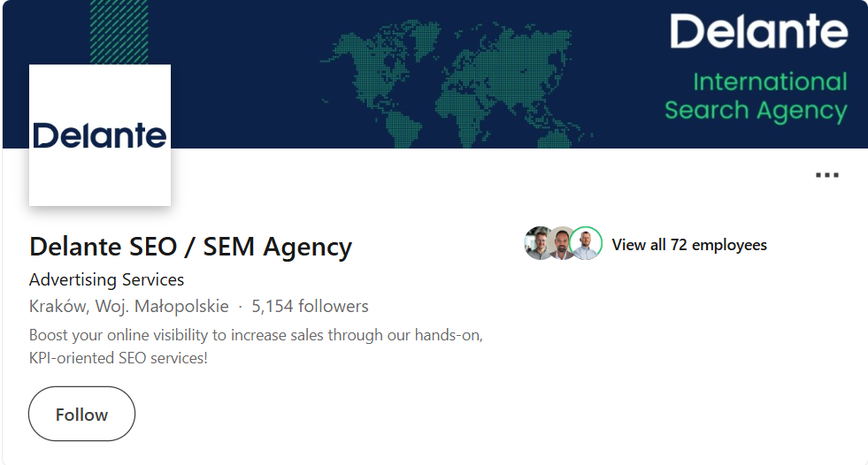
Task: Click the "KPI-oriented SEO services!" tagline line
Action: coord(118,358)
